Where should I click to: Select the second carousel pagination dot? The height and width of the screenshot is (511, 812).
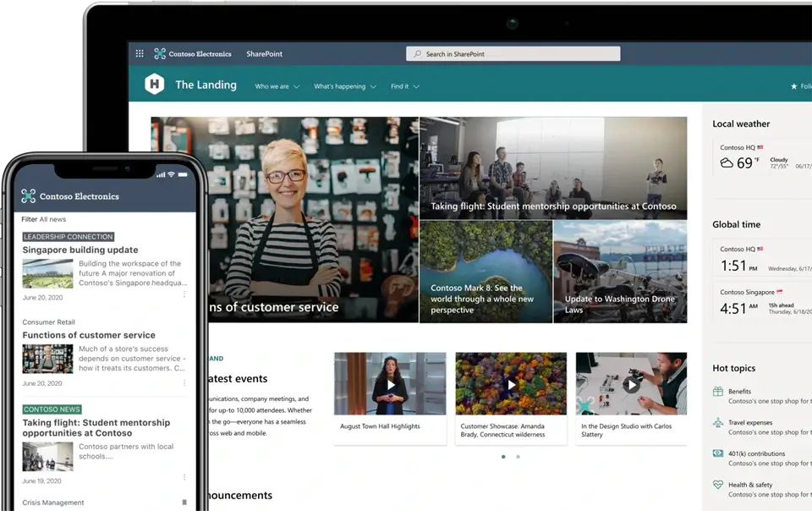[x=516, y=456]
